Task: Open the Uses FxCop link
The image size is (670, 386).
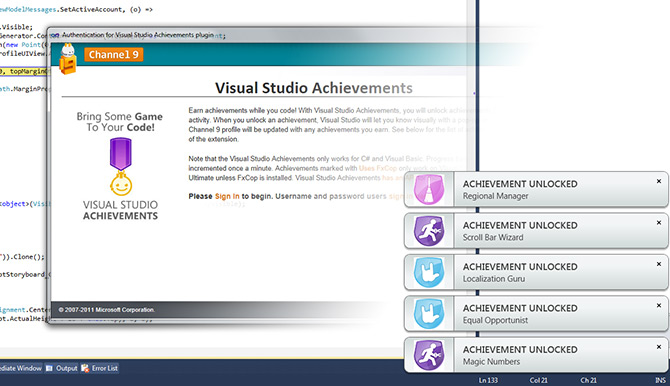Action: (x=378, y=168)
